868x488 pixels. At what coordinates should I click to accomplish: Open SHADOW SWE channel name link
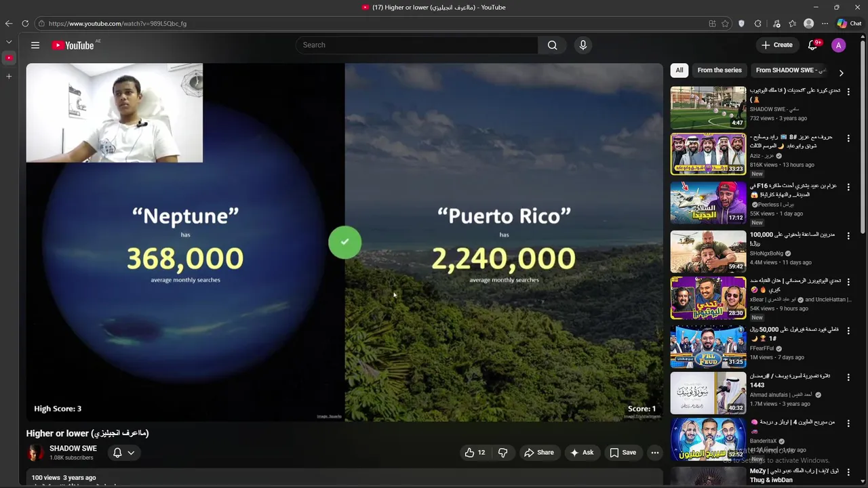[73, 449]
